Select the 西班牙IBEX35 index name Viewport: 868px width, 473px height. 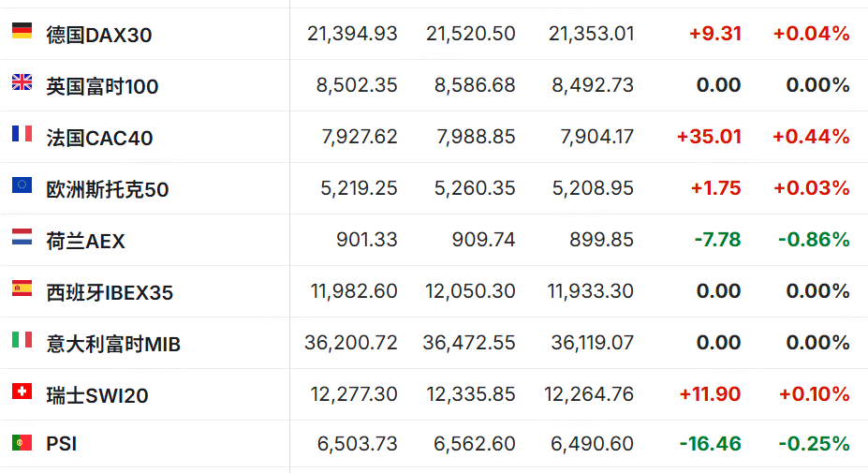click(110, 292)
